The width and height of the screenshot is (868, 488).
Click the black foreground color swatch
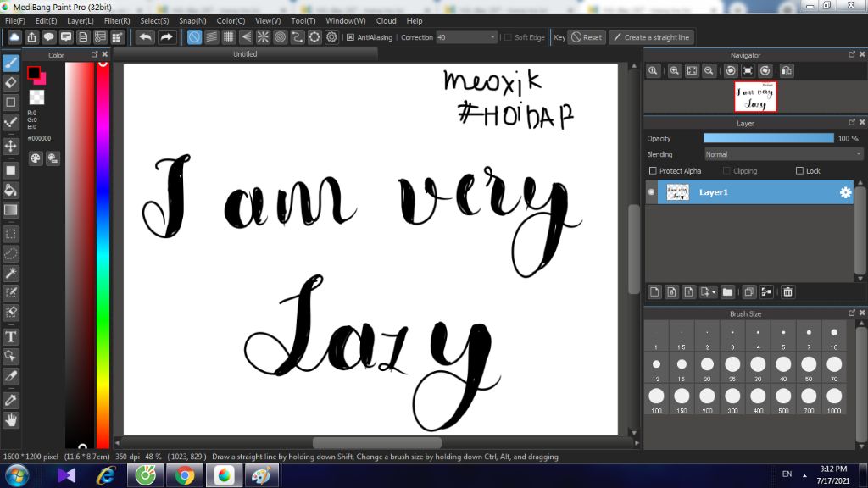point(33,72)
